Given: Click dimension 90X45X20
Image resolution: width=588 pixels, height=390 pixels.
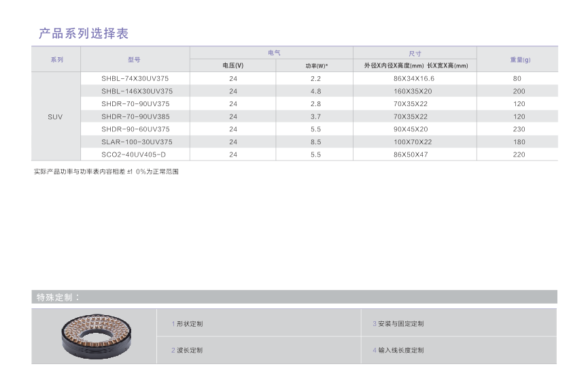Looking at the screenshot, I should (x=411, y=129).
